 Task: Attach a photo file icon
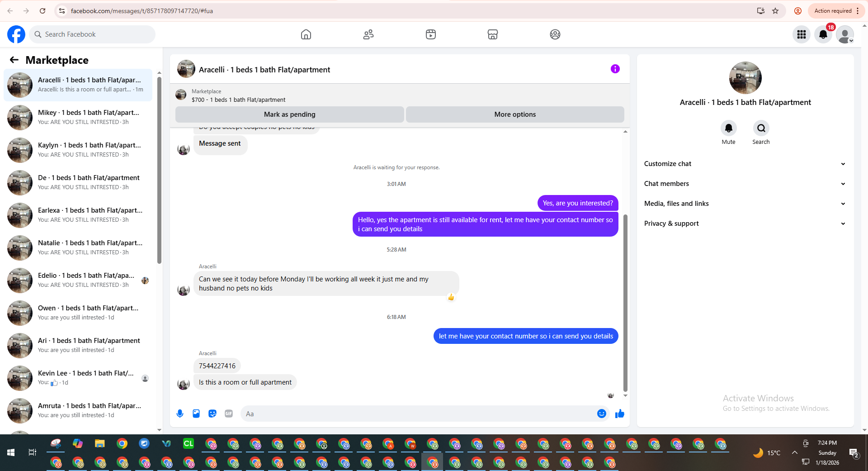coord(196,414)
